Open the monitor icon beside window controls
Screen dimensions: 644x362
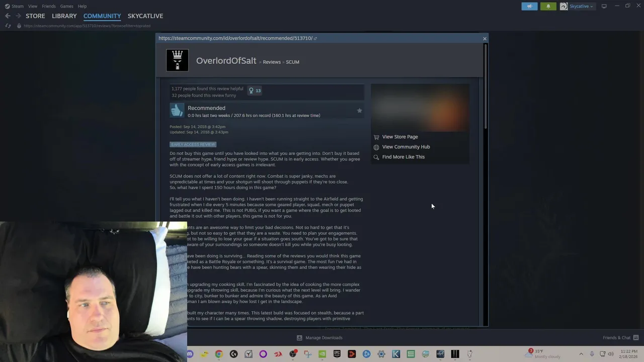(604, 6)
